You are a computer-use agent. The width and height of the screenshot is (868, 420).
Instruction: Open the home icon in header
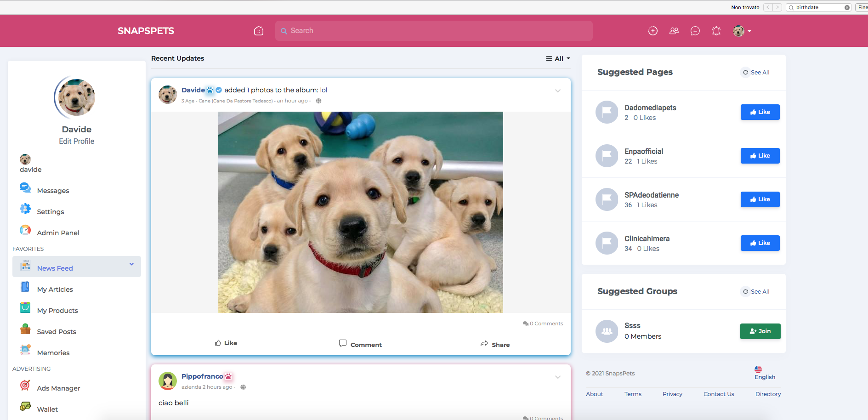click(259, 31)
